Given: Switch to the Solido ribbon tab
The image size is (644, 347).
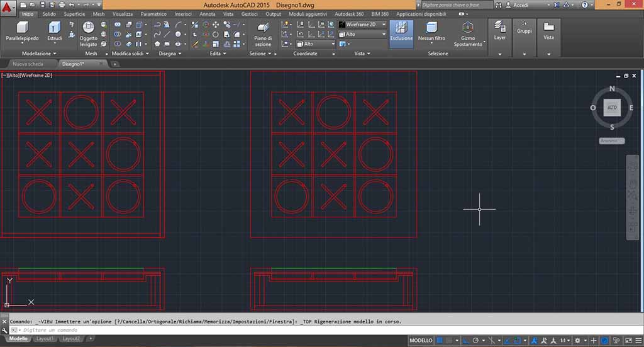Looking at the screenshot, I should click(49, 14).
